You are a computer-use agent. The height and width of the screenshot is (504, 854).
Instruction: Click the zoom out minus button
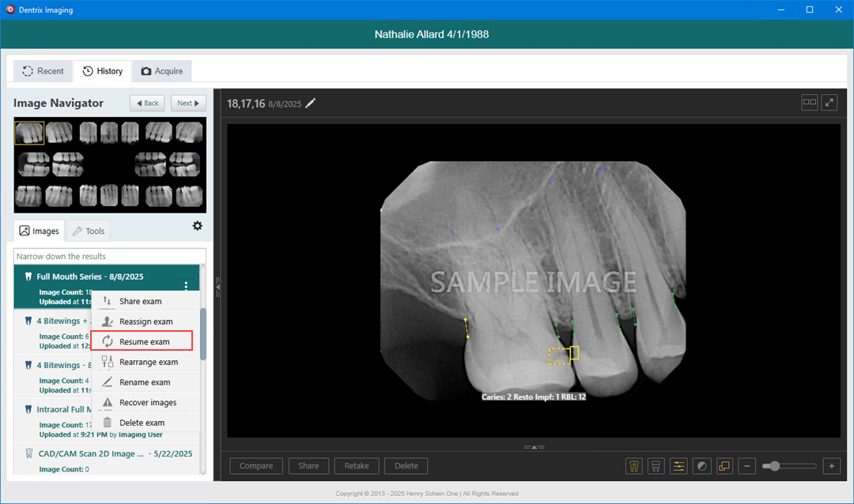(x=746, y=466)
